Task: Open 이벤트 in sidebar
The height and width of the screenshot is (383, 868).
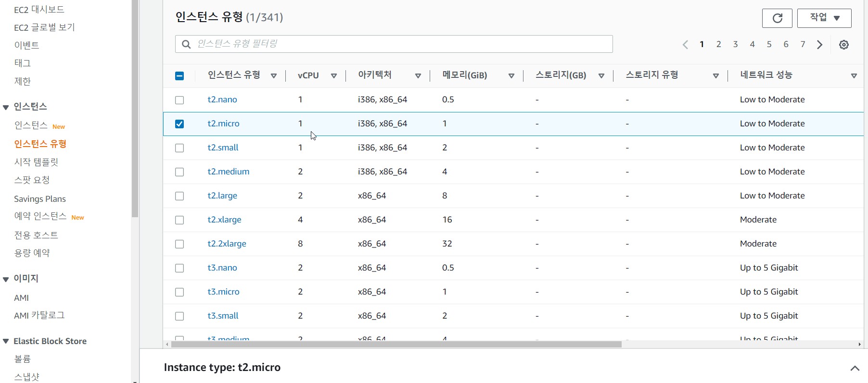Action: pyautogui.click(x=26, y=45)
